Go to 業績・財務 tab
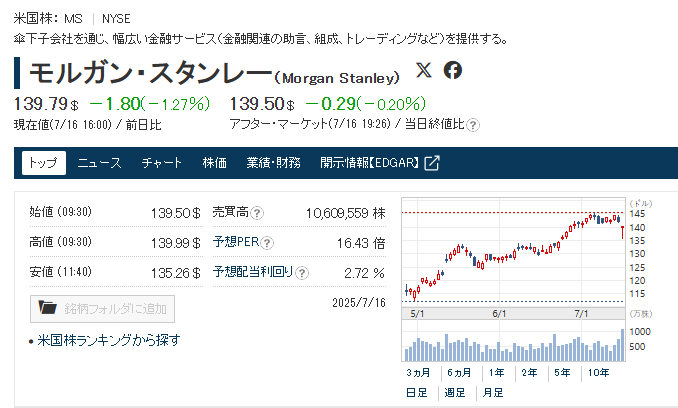Viewport: 678px width, 408px height. (274, 163)
